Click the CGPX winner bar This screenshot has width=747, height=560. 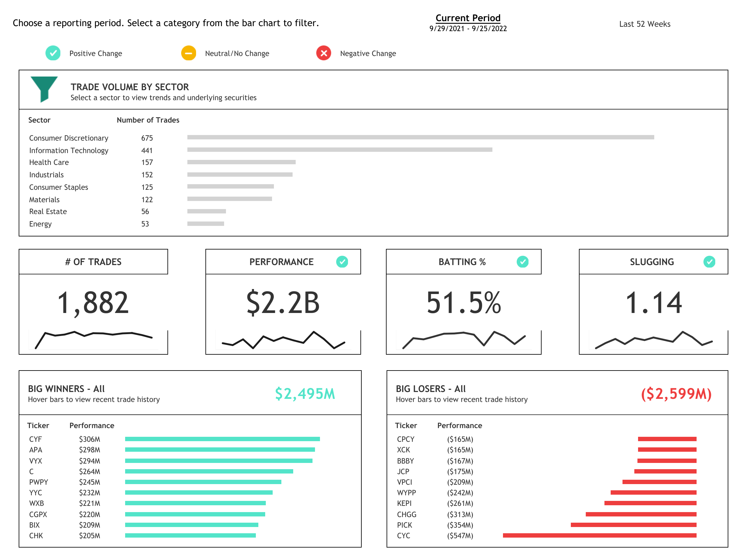tap(195, 515)
